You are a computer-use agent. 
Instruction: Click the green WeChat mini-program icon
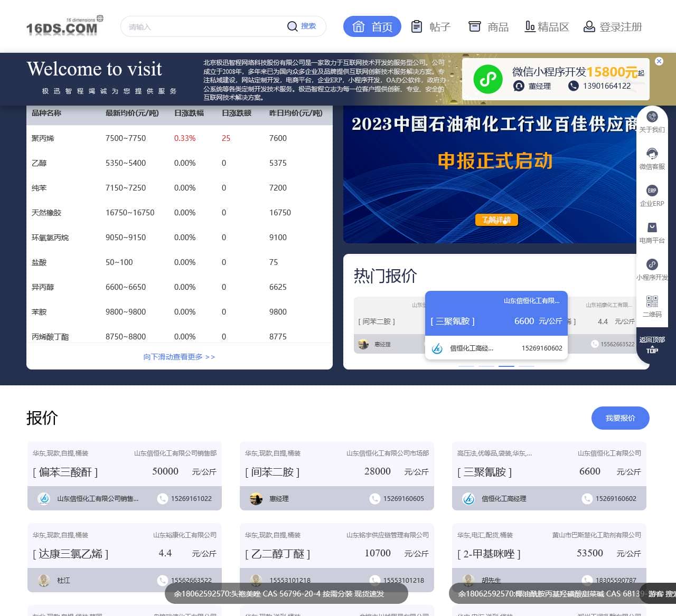point(488,79)
